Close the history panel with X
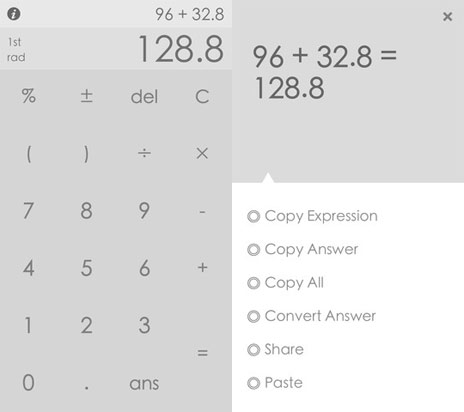 [x=447, y=16]
